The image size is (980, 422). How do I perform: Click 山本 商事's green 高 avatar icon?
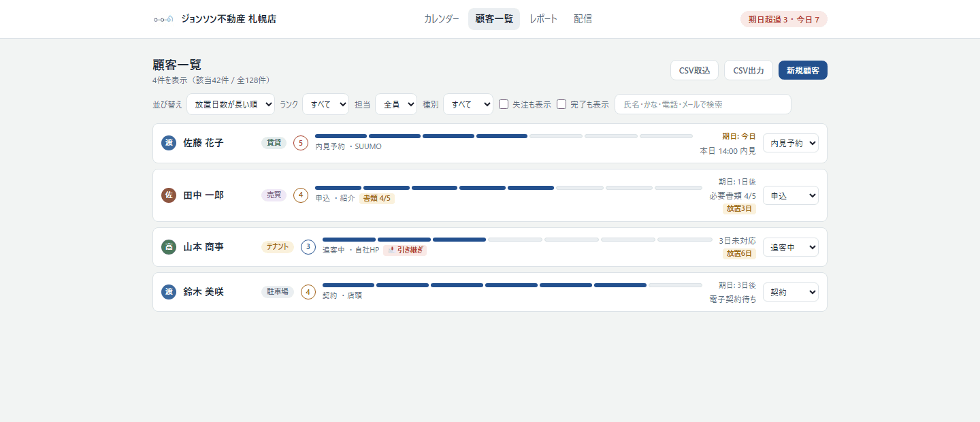(169, 247)
